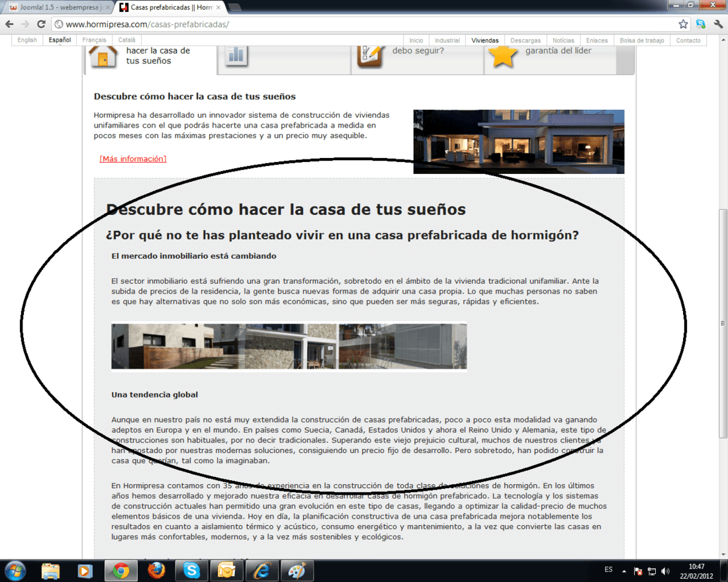Open the Viviendas menu item
The width and height of the screenshot is (728, 582).
484,40
